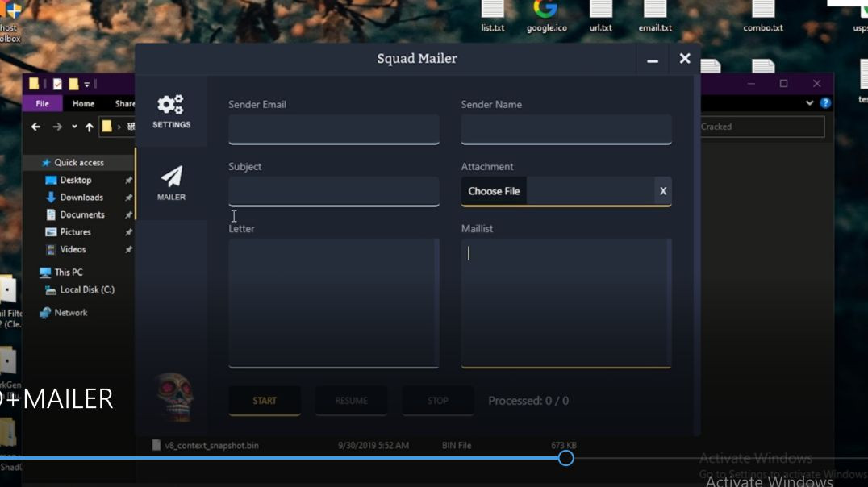Go forward in File Explorer
Screen dimensions: 868x487
click(x=57, y=127)
